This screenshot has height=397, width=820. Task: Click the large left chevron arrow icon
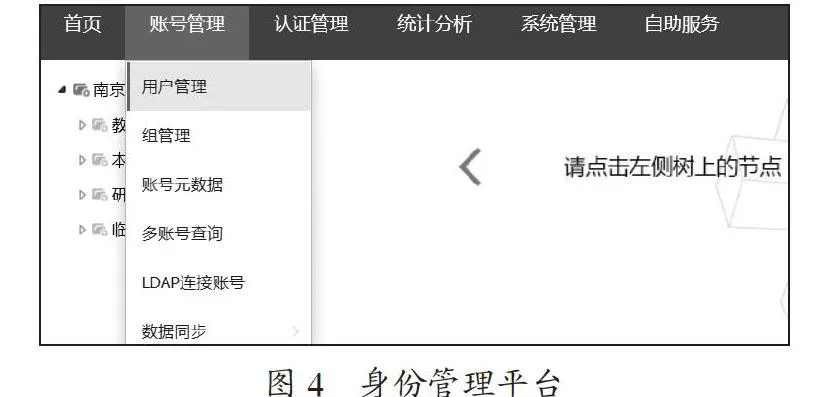pyautogui.click(x=470, y=167)
